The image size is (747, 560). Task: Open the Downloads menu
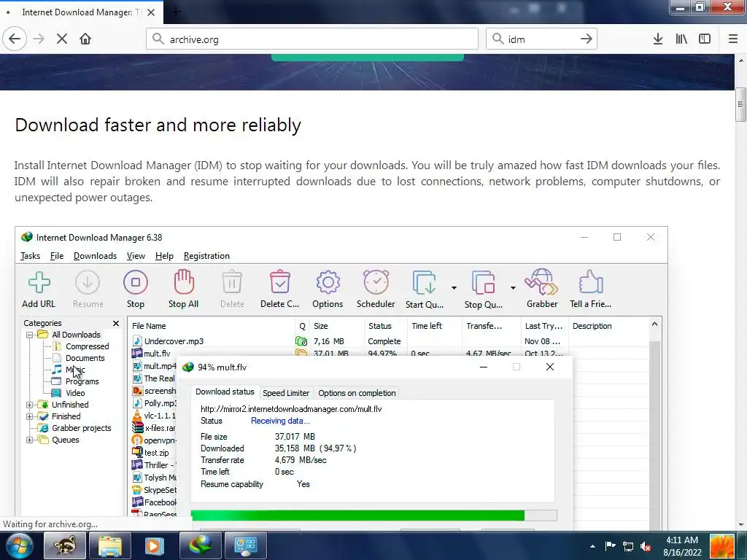click(96, 256)
